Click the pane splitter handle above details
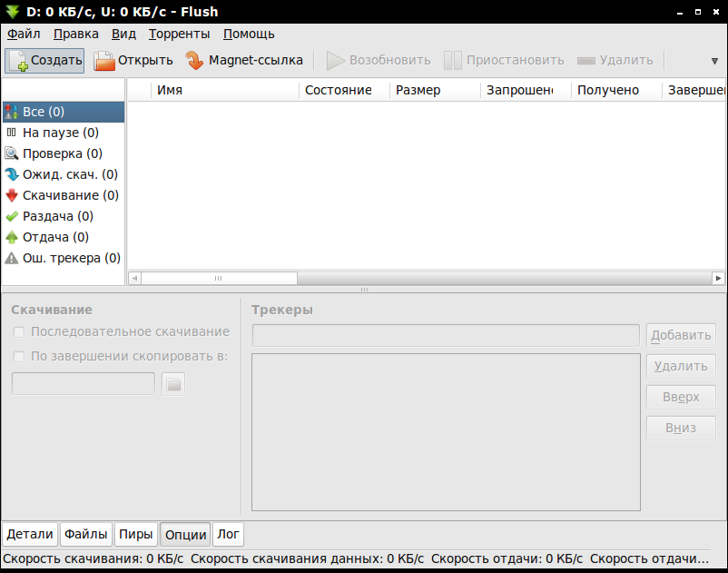This screenshot has width=728, height=573. tap(364, 290)
